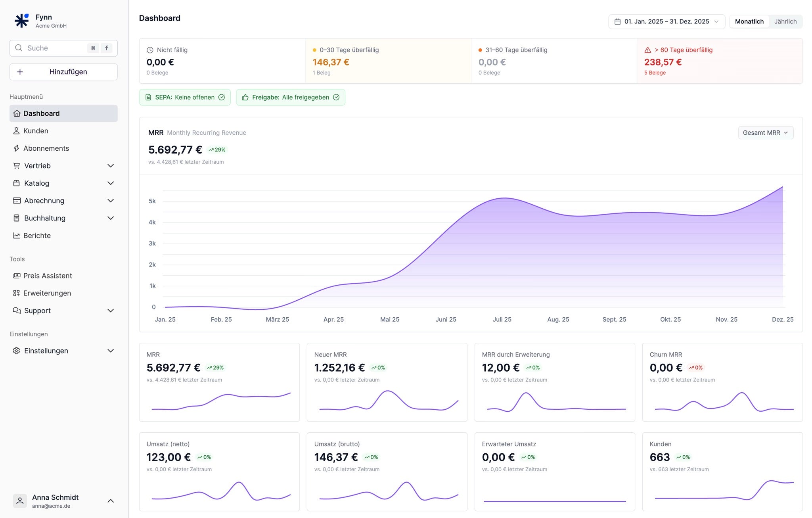The image size is (812, 518).
Task: Click the Preis Assistent banknote icon
Action: tap(16, 276)
